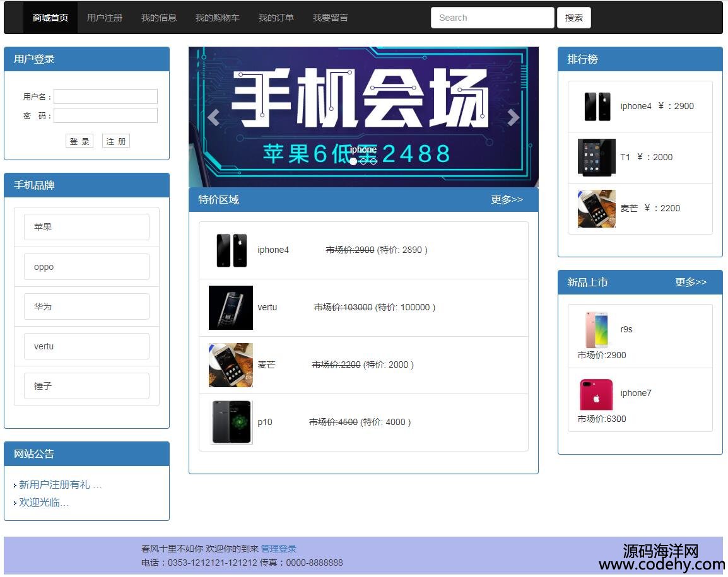Open 麦芒 thumbnail in 排行榜
This screenshot has height=577, width=728.
597,209
